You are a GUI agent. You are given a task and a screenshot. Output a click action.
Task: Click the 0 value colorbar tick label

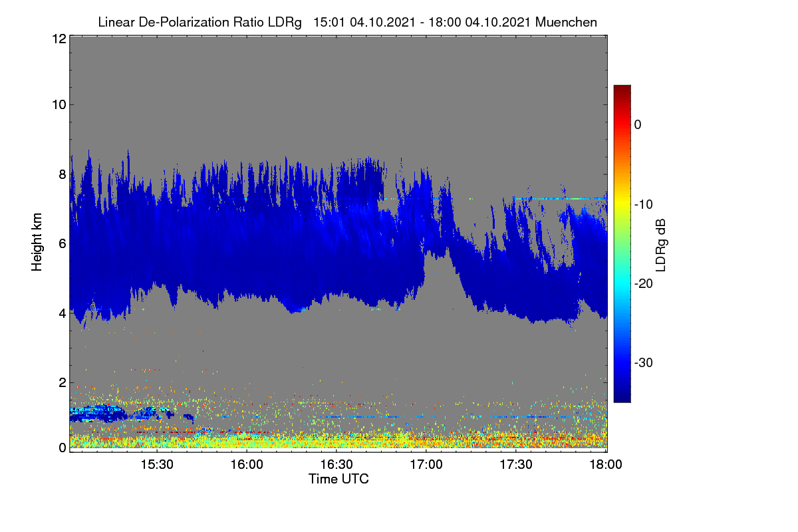[x=638, y=125]
